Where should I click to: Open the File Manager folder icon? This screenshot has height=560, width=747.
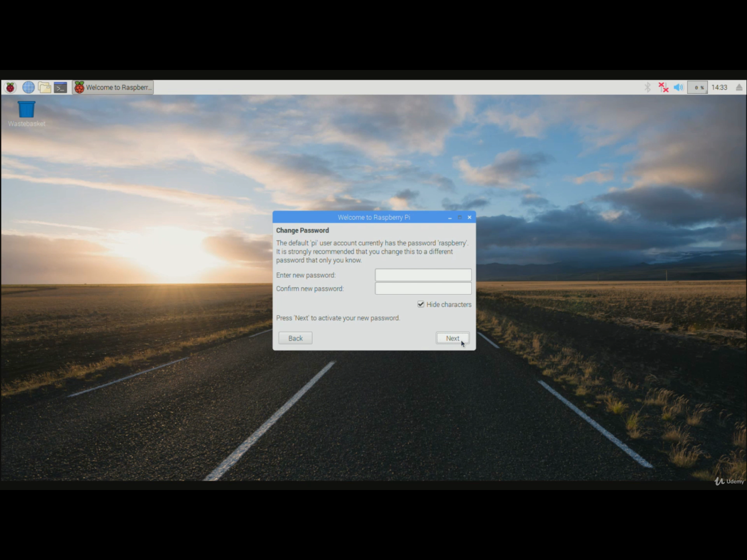coord(44,87)
